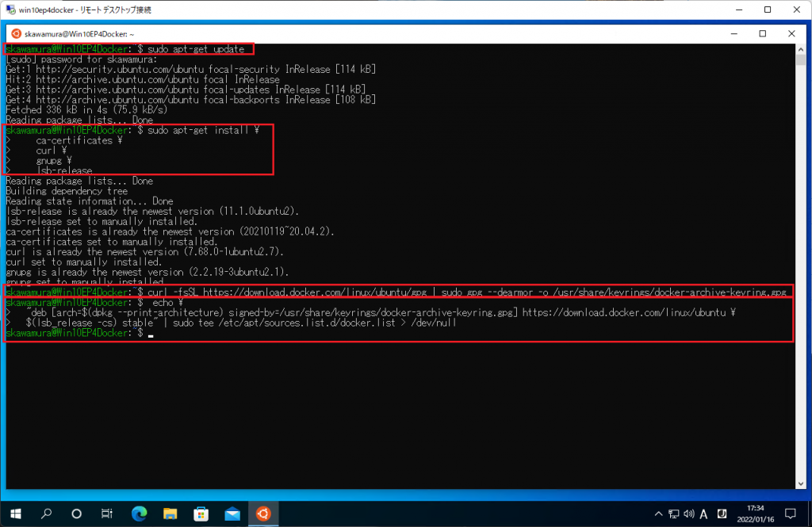Launch Cortana from the taskbar circle

coord(77,514)
